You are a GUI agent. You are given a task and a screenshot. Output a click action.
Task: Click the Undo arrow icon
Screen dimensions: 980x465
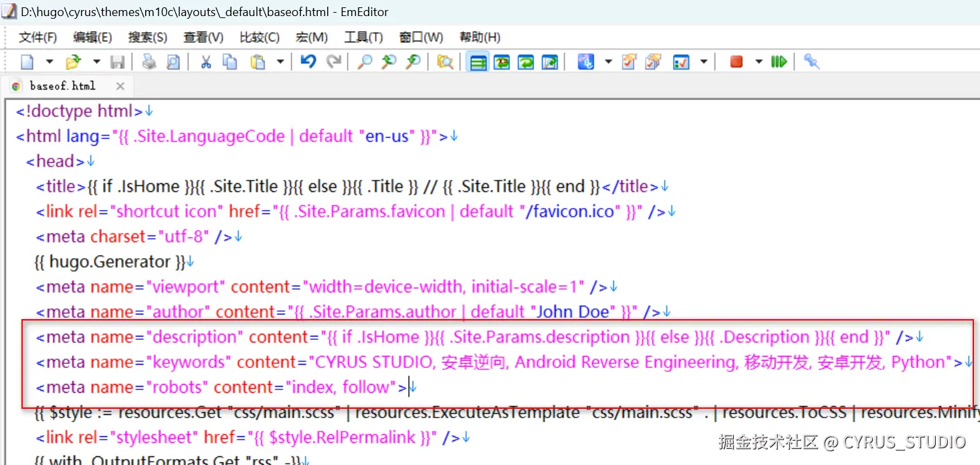click(308, 62)
